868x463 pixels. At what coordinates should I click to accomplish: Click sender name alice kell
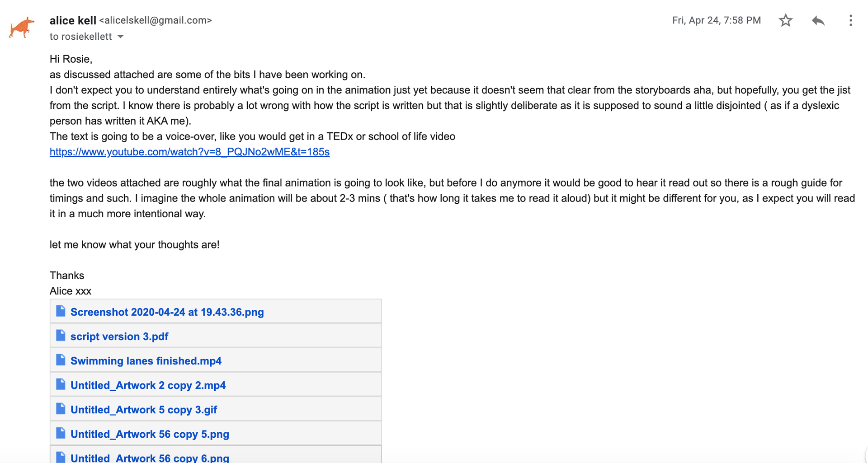tap(73, 20)
